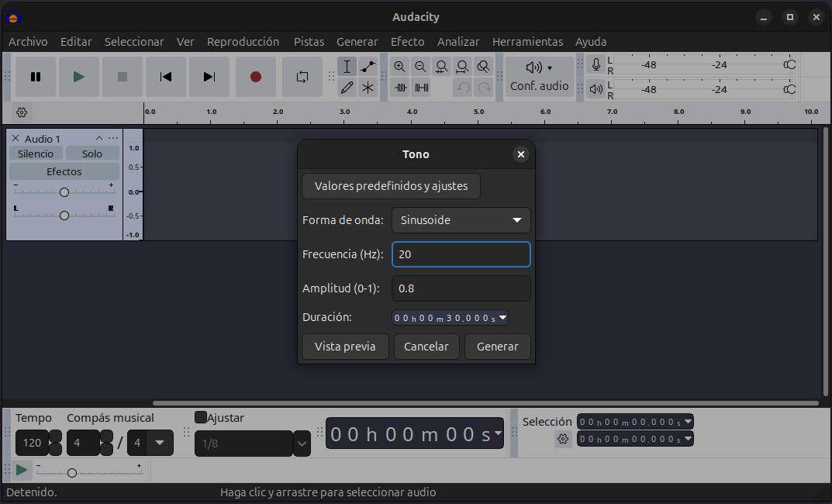Image resolution: width=832 pixels, height=504 pixels.
Task: Click the Zoom toggle icon
Action: tap(483, 67)
